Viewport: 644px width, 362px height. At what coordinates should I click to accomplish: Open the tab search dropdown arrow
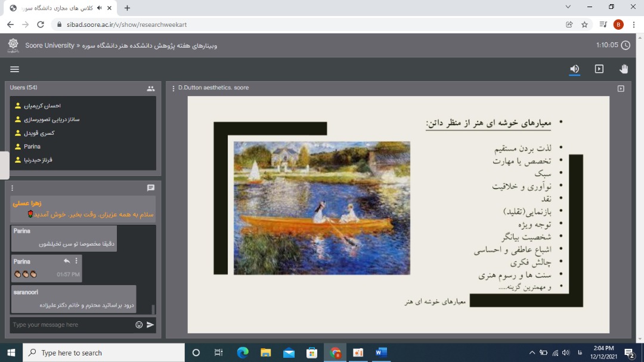point(568,7)
